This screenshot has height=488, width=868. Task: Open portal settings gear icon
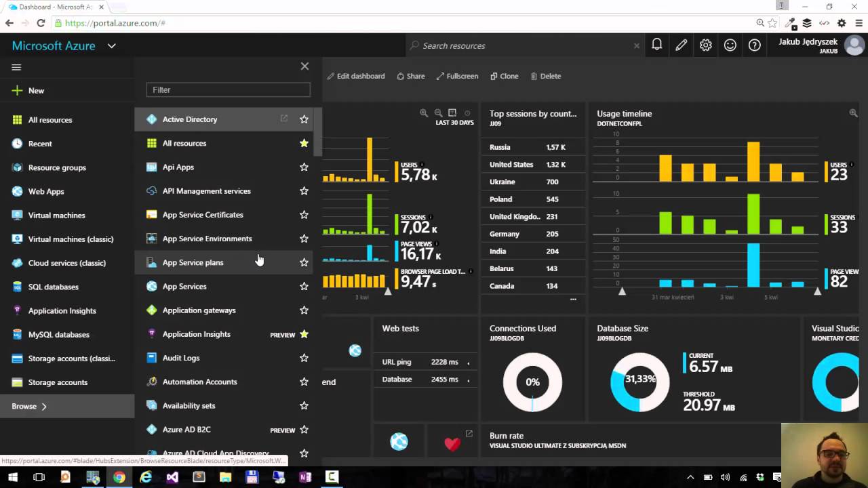pos(706,45)
